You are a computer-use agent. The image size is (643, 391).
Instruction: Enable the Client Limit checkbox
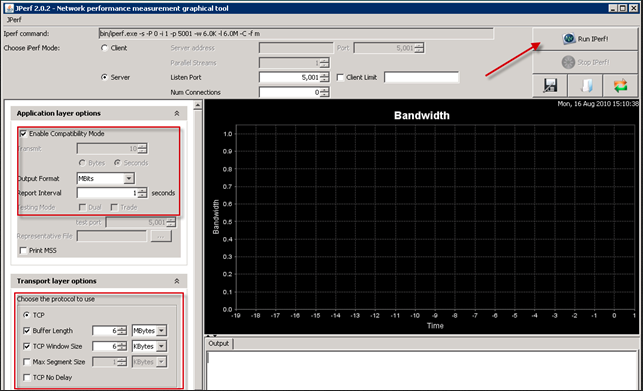pyautogui.click(x=340, y=77)
